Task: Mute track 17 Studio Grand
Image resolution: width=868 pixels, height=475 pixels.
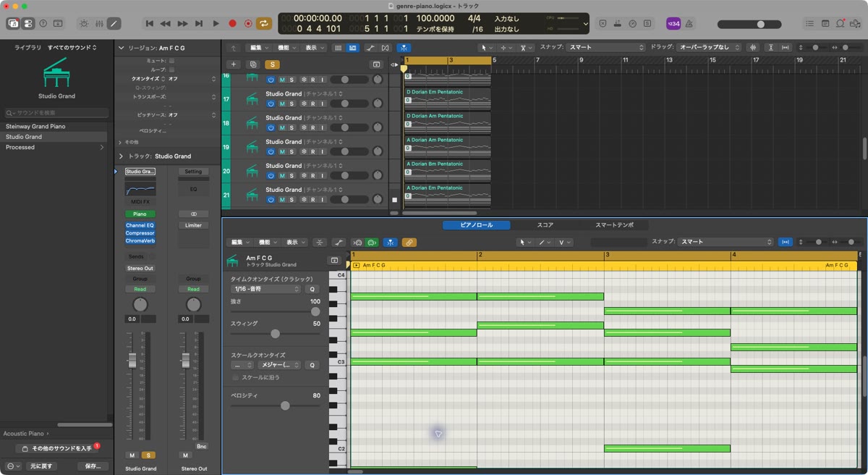Action: [x=283, y=104]
